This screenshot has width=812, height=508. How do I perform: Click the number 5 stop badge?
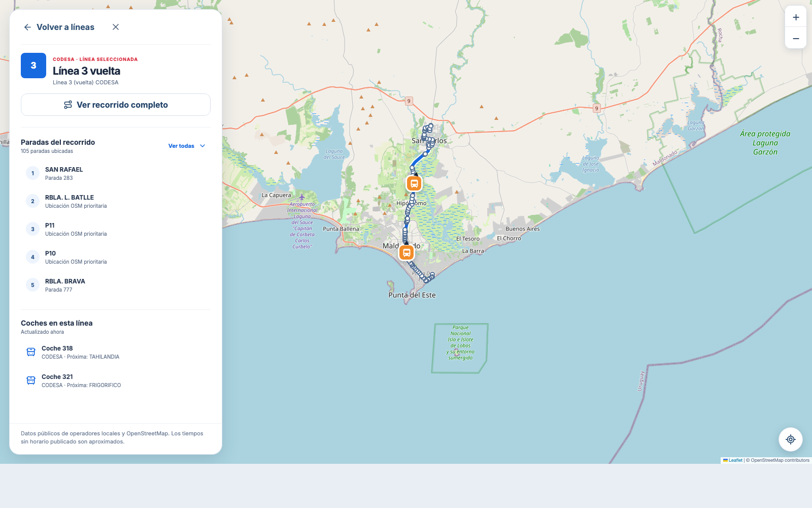tap(32, 285)
